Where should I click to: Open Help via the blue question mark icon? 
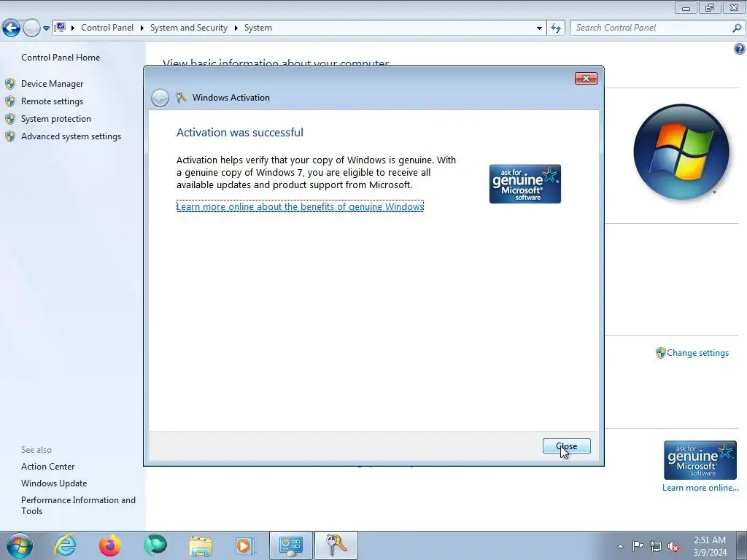tap(740, 49)
